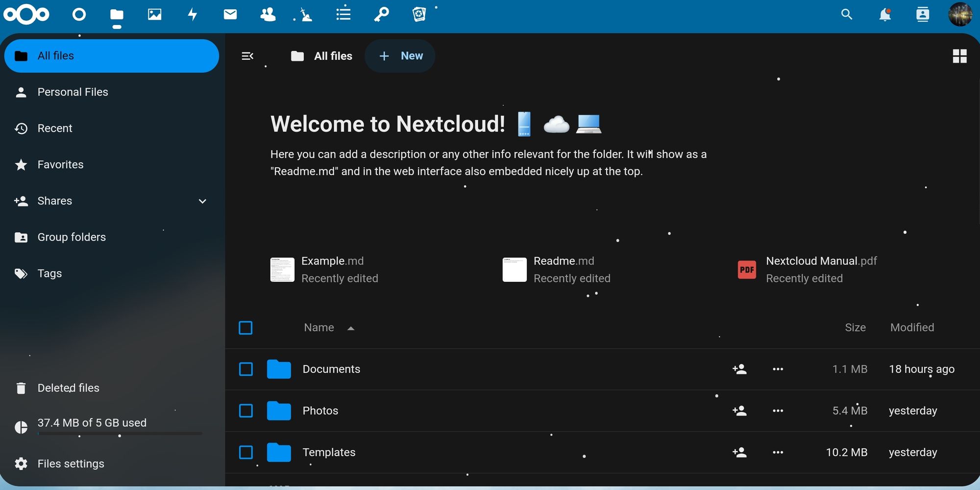The width and height of the screenshot is (980, 490).
Task: Click the Photos folder icon
Action: click(x=279, y=411)
